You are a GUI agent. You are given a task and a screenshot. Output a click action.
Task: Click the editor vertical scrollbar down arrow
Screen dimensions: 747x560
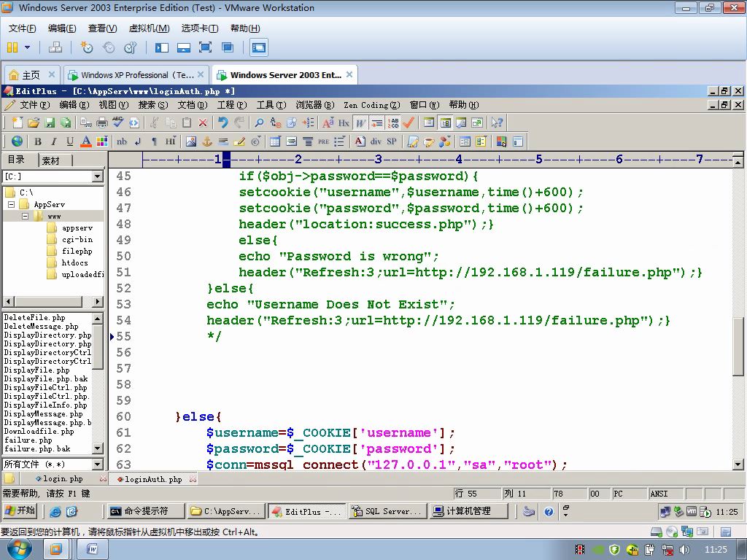[738, 464]
